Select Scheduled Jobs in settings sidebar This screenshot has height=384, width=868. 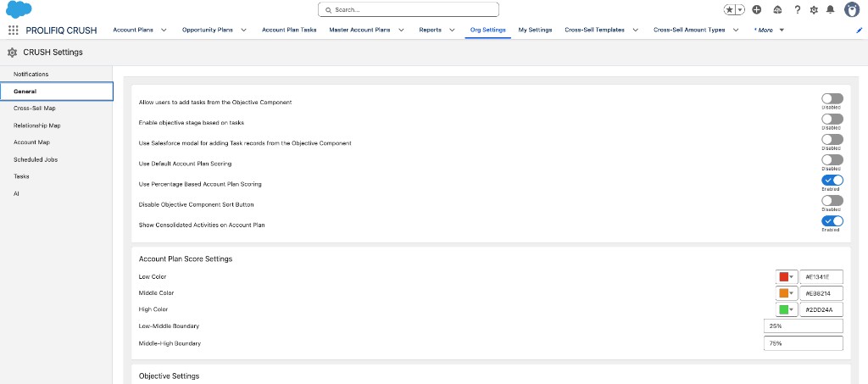pos(56,159)
